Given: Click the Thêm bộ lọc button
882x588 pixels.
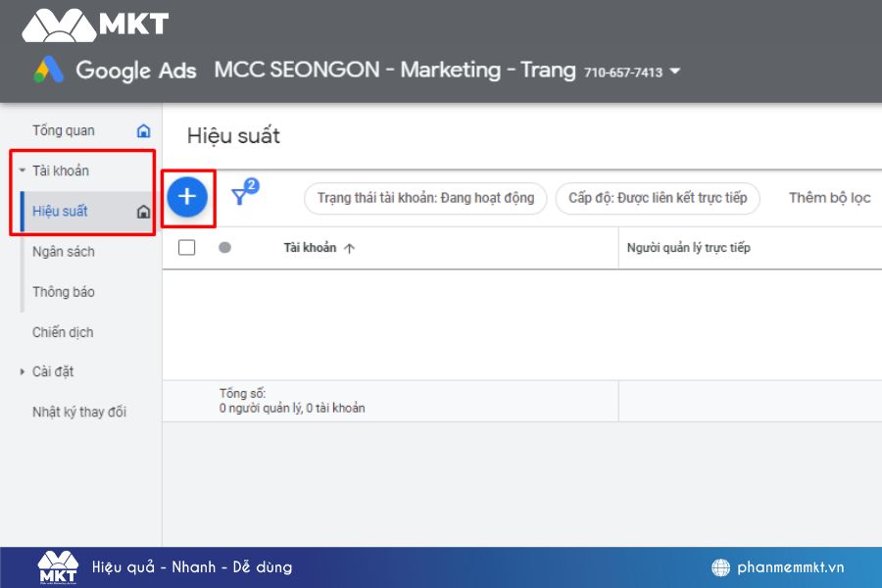Looking at the screenshot, I should [x=829, y=198].
